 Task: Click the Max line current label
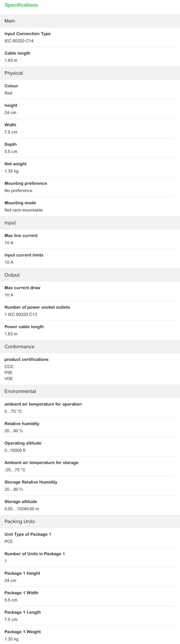[x=21, y=236]
